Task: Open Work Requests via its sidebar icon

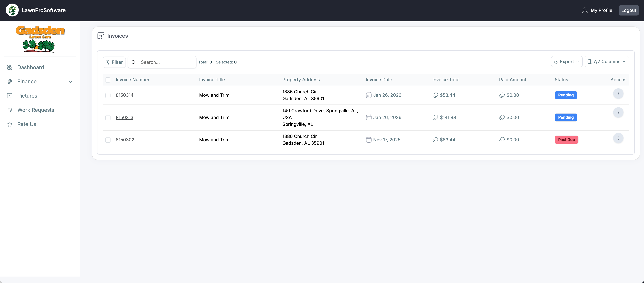Action: tap(10, 110)
